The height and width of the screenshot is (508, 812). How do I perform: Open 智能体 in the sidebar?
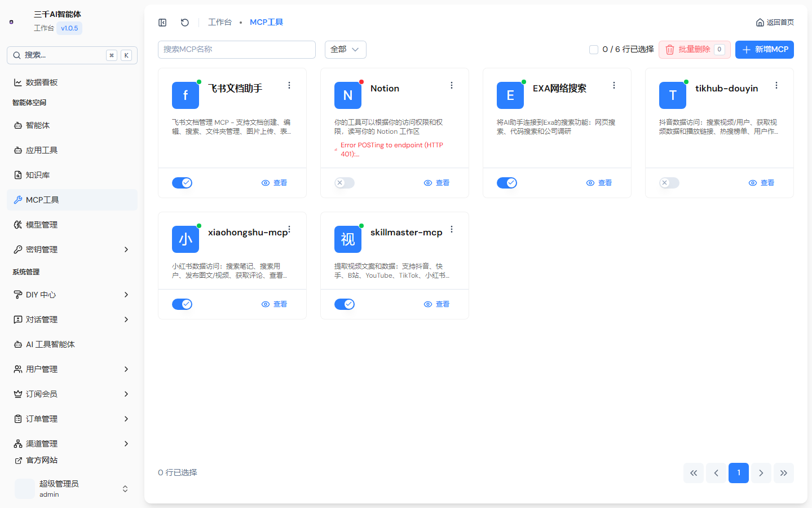[72, 125]
